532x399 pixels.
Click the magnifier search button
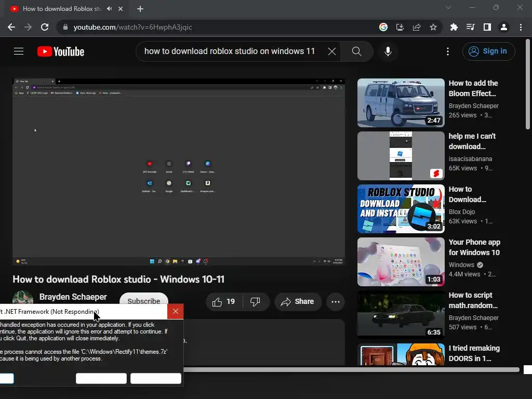[356, 51]
